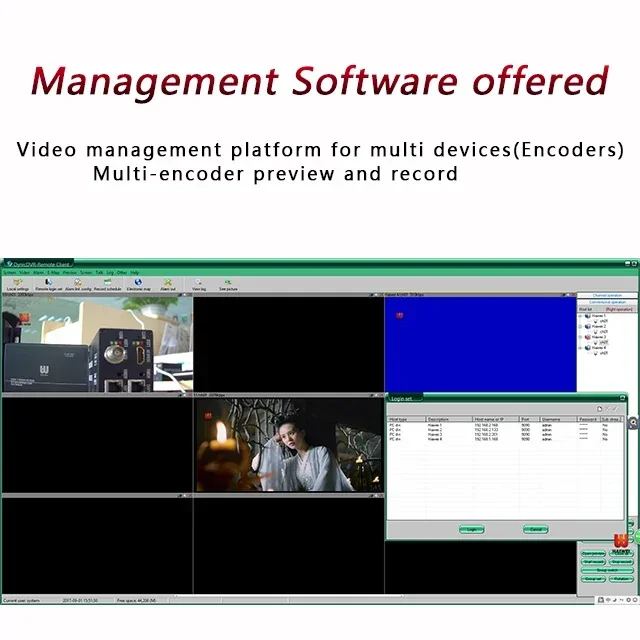Image resolution: width=640 pixels, height=640 pixels.
Task: Open Alarm link config toolbar icon
Action: click(x=78, y=284)
